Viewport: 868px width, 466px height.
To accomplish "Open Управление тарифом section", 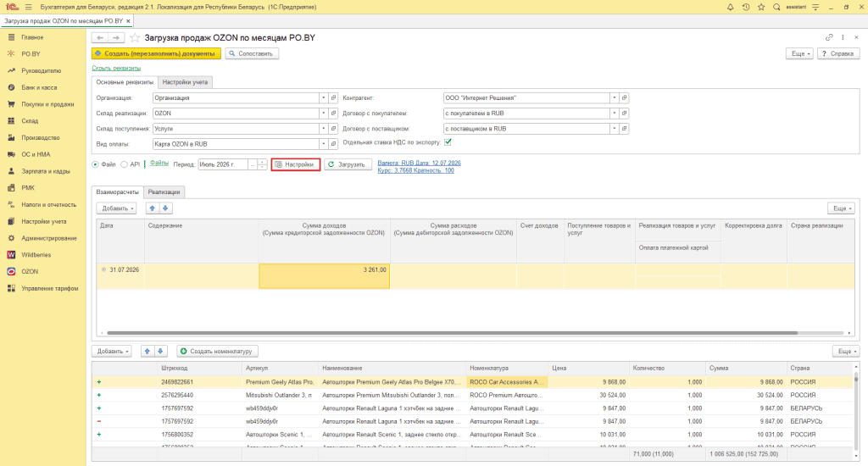I will click(x=50, y=288).
